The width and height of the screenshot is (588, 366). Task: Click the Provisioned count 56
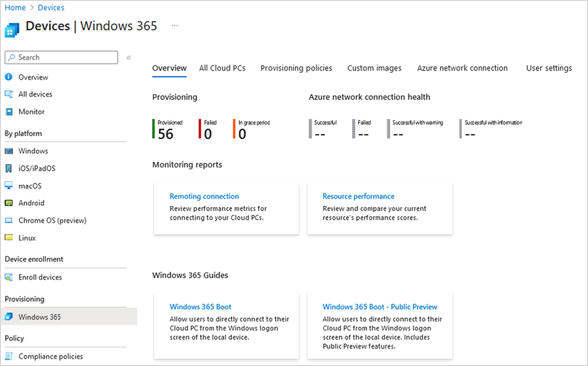coord(165,134)
